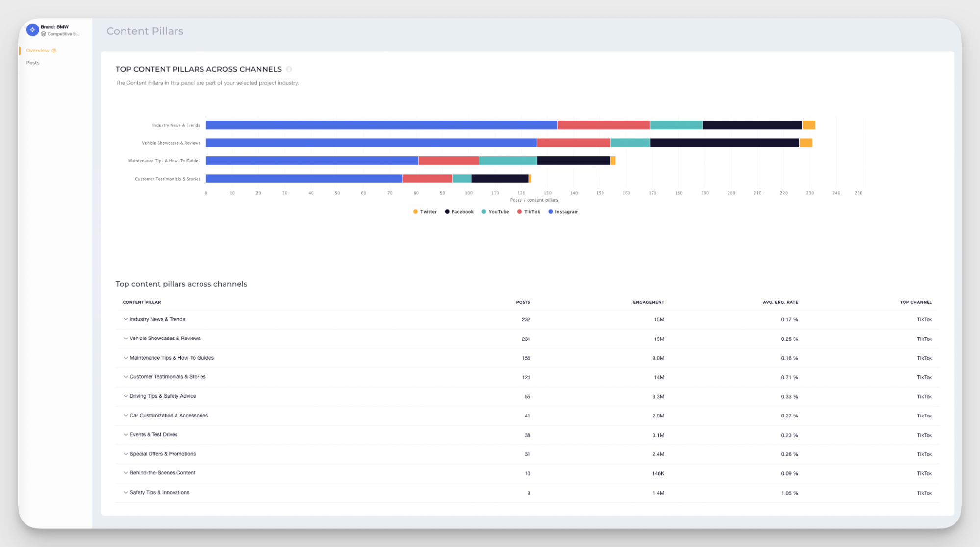Click the info icon beside panel title
This screenshot has width=980, height=547.
coord(289,69)
